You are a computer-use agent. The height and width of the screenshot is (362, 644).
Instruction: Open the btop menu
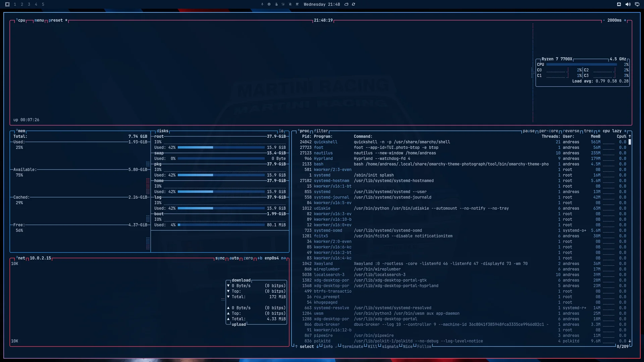click(39, 20)
